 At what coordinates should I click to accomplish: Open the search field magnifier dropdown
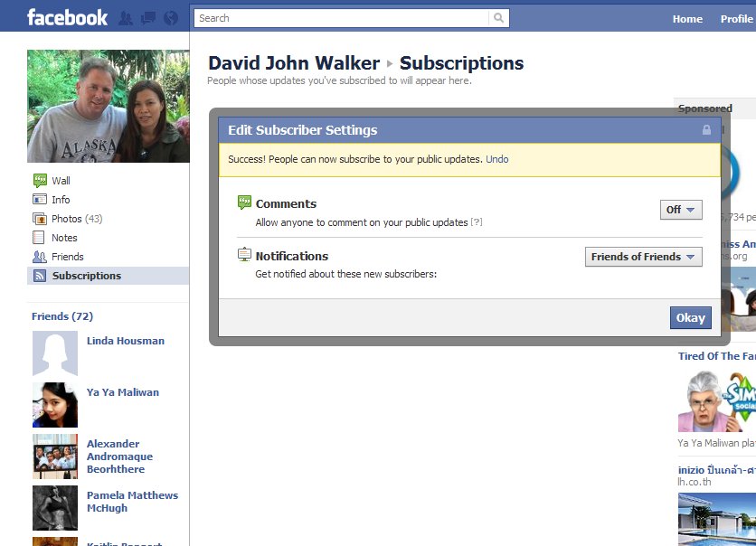point(498,17)
